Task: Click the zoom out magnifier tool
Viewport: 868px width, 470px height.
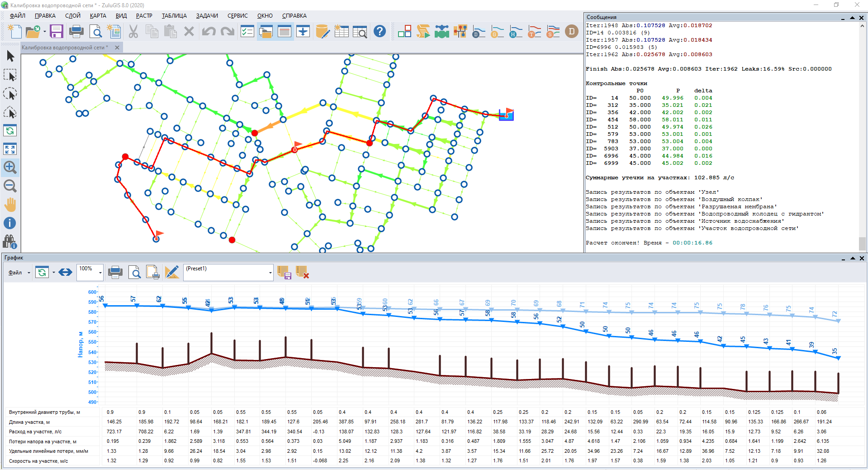Action: pos(10,186)
